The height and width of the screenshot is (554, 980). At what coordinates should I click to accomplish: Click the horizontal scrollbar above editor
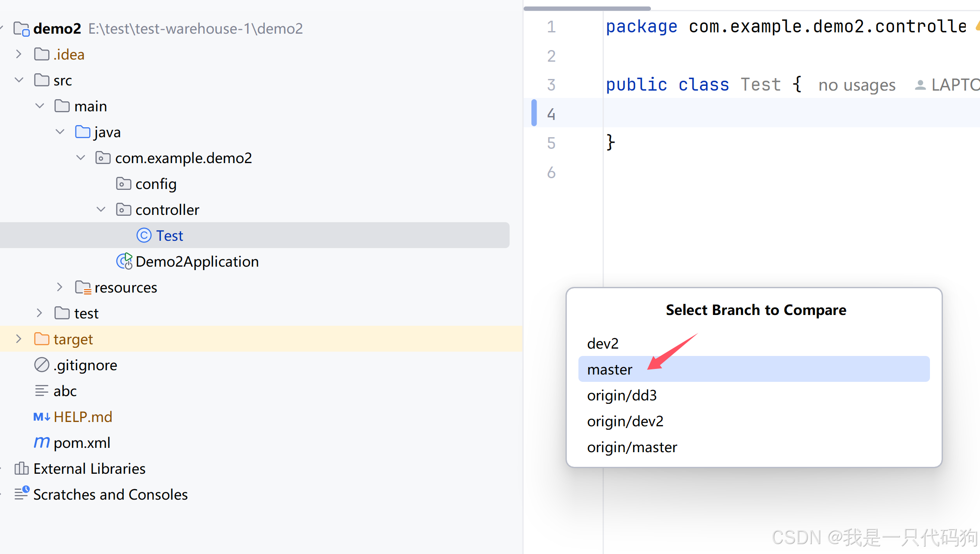coord(587,8)
